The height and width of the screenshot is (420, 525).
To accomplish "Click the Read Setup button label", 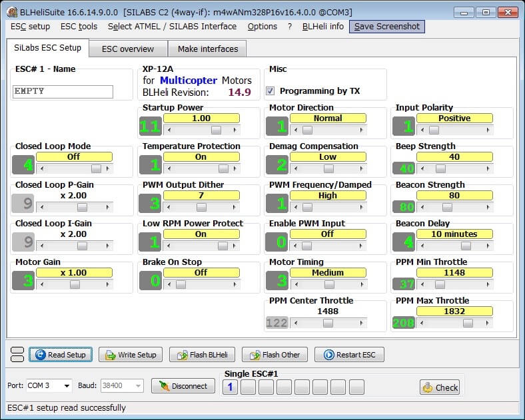I will (67, 355).
